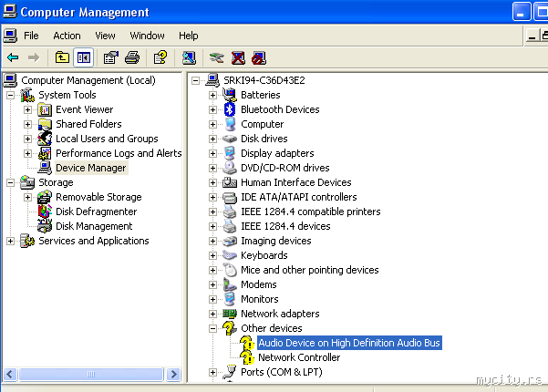Click the Modems category icon
This screenshot has height=392, width=548.
[230, 284]
